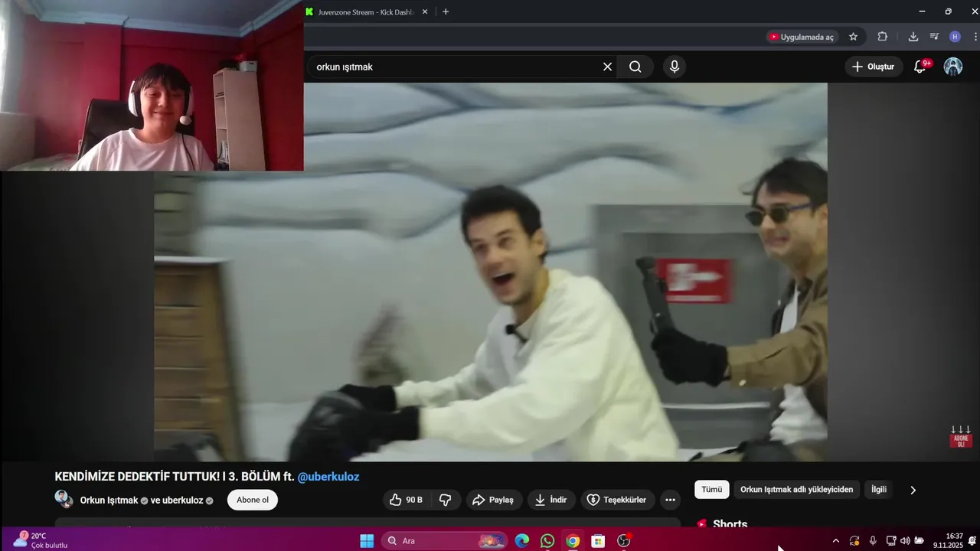
Task: Open Microsoft Store from the taskbar
Action: pyautogui.click(x=598, y=541)
